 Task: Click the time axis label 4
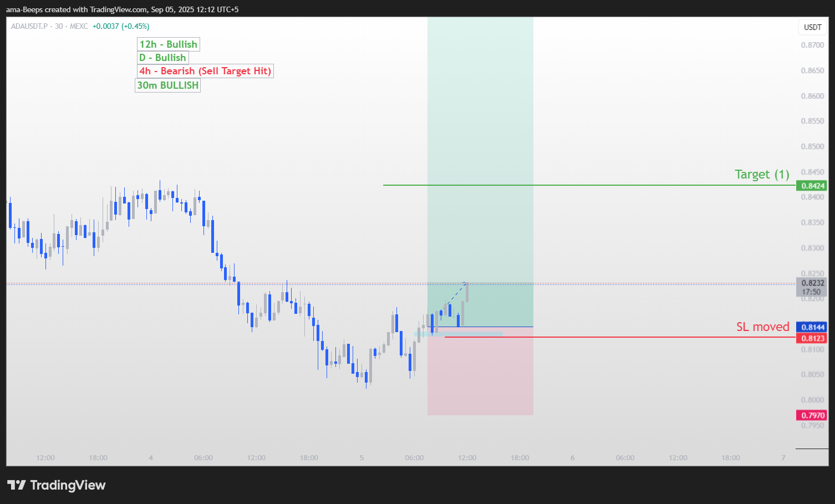tap(151, 458)
